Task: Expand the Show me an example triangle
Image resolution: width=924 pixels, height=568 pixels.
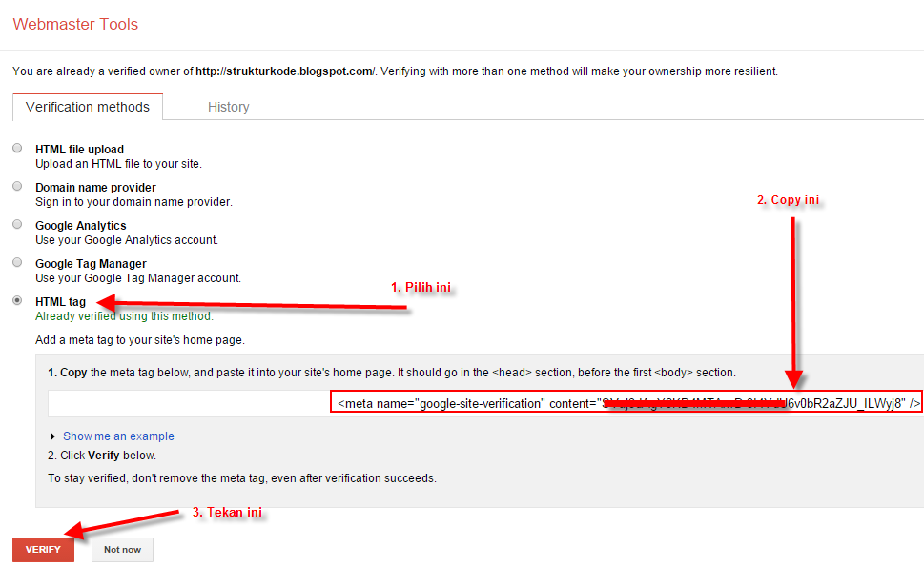Action: 52,436
